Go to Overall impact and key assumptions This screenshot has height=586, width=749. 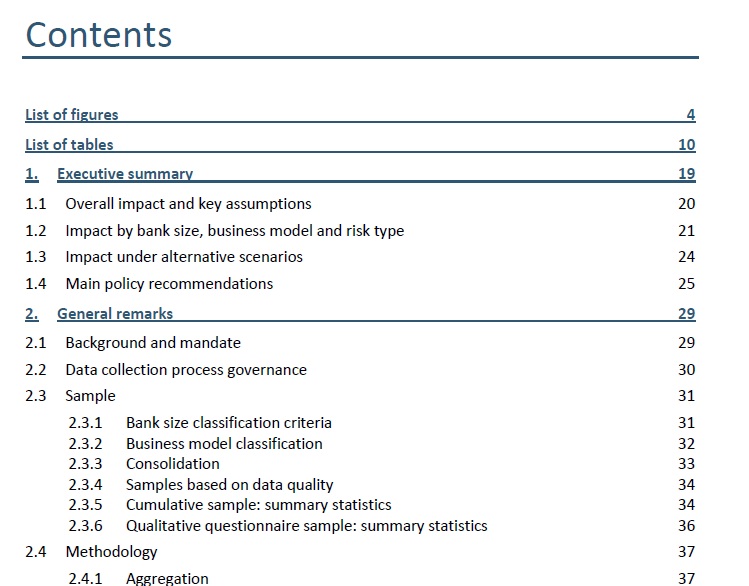[x=188, y=204]
